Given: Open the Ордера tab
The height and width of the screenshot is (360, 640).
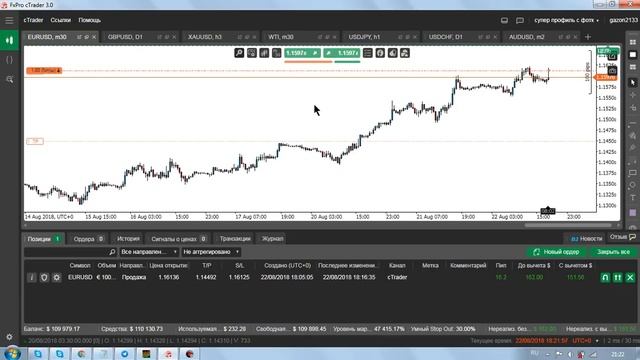Looking at the screenshot, I should point(88,239).
